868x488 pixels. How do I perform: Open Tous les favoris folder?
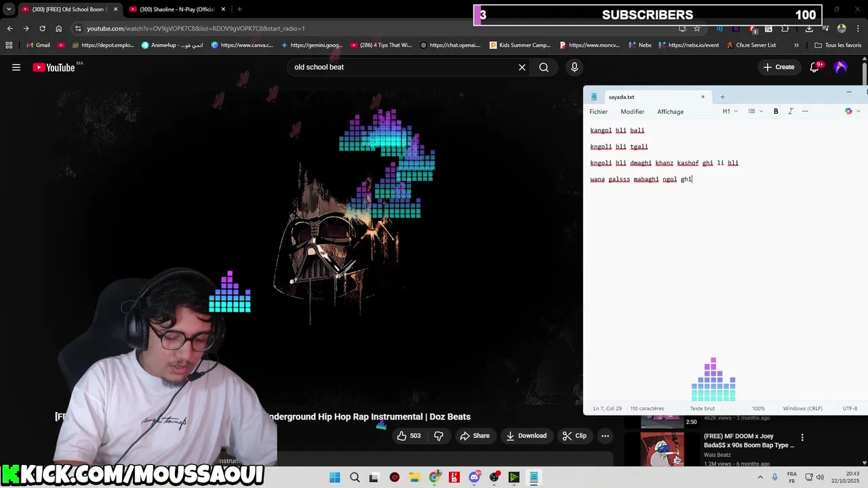coord(838,45)
